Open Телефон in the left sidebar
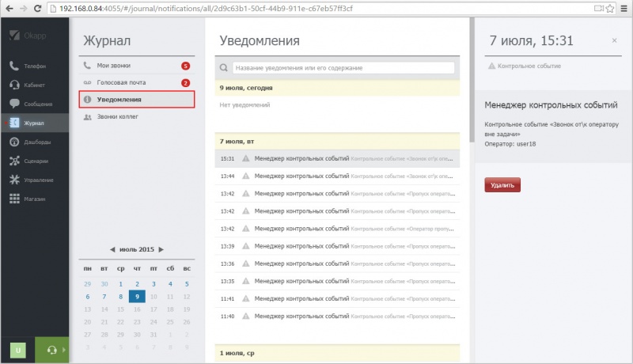Viewport: 633px width, 364px height. 34,66
